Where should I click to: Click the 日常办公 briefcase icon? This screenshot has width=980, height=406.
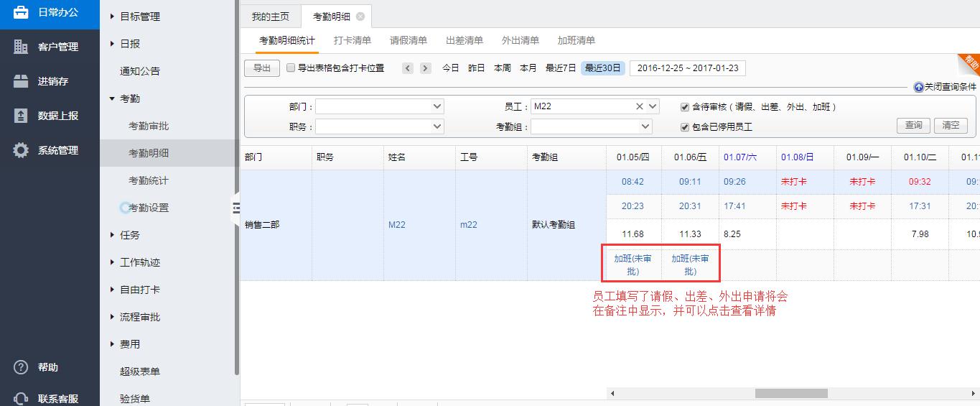(x=21, y=12)
